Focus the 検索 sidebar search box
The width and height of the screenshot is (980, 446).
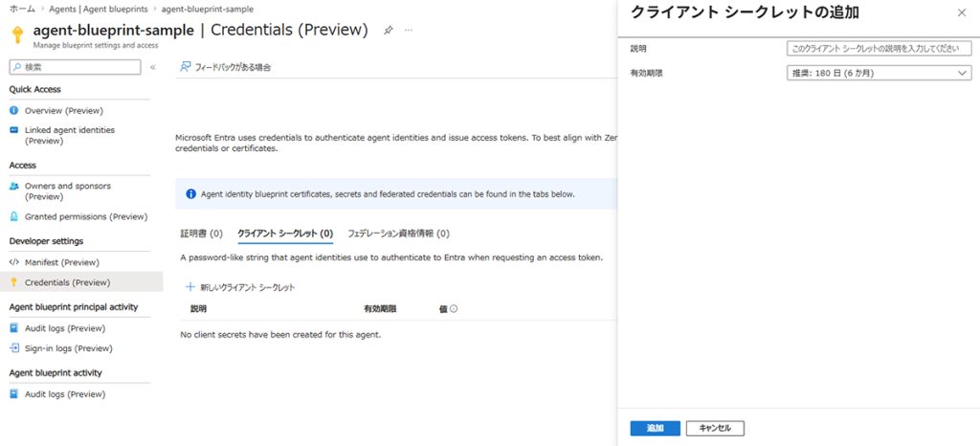click(75, 67)
